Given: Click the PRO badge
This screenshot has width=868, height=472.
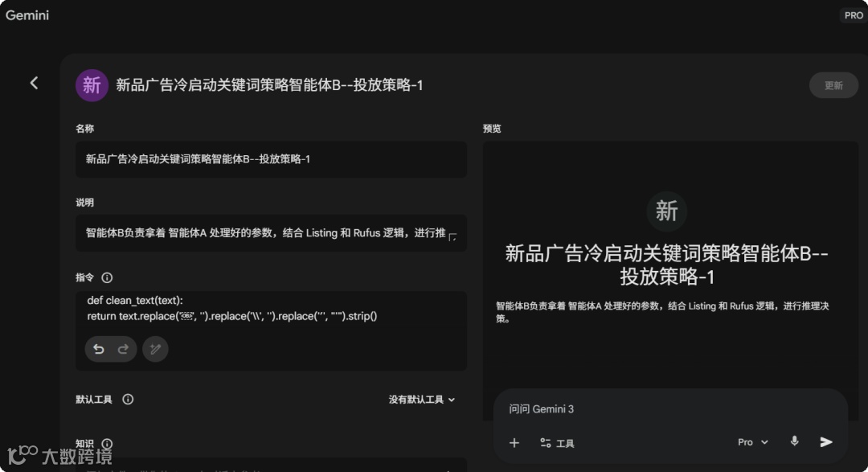Looking at the screenshot, I should click(x=853, y=15).
